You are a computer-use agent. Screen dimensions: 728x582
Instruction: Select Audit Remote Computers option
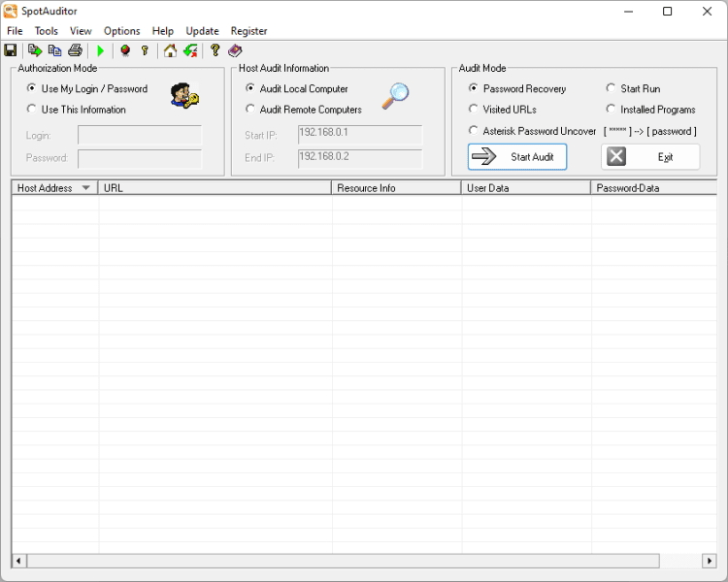pyautogui.click(x=304, y=109)
